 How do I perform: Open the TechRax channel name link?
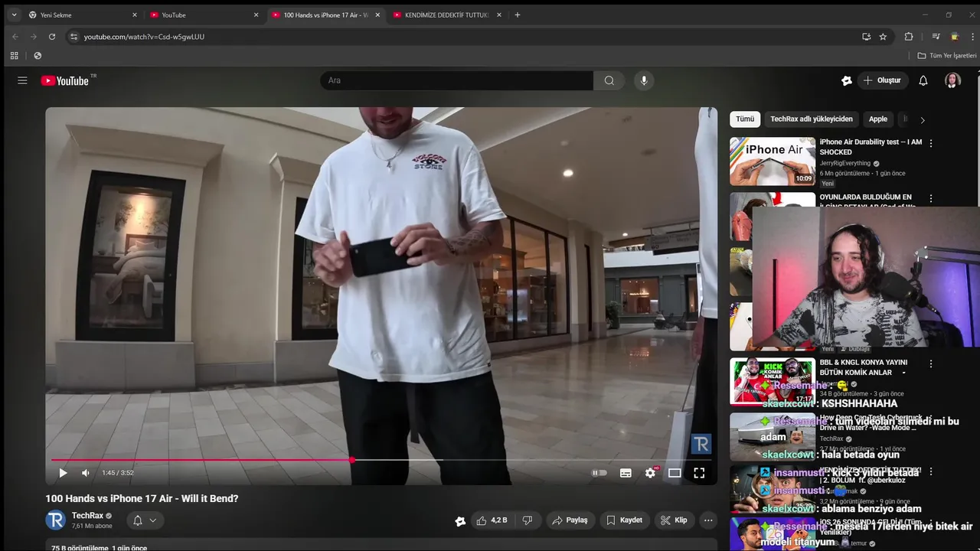(87, 516)
